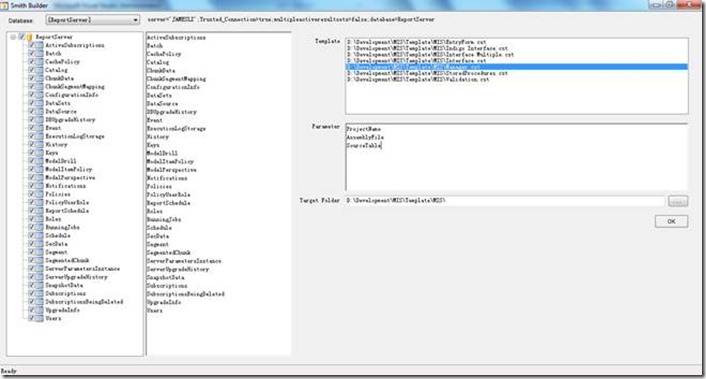Screen dimensions: 706x379
Task: Click the table icon beside DataSource
Action: [40, 111]
